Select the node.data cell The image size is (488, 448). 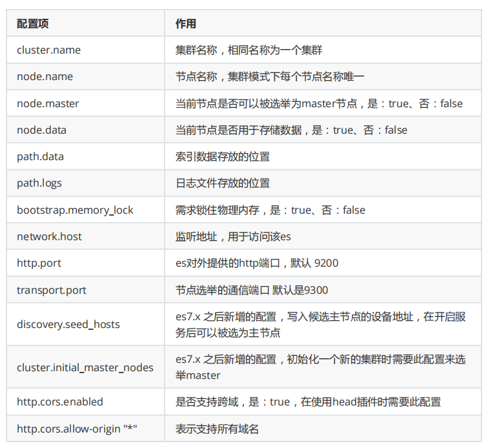tap(86, 130)
